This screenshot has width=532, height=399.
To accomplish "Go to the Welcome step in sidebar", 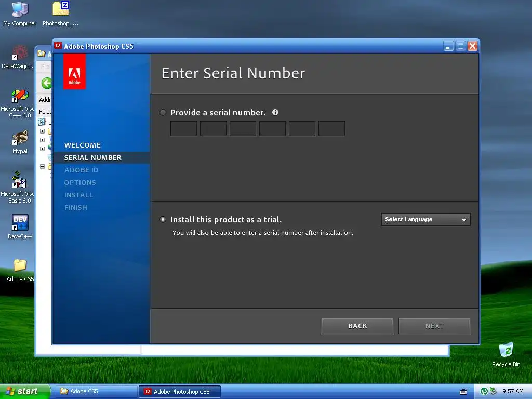I will [x=83, y=145].
